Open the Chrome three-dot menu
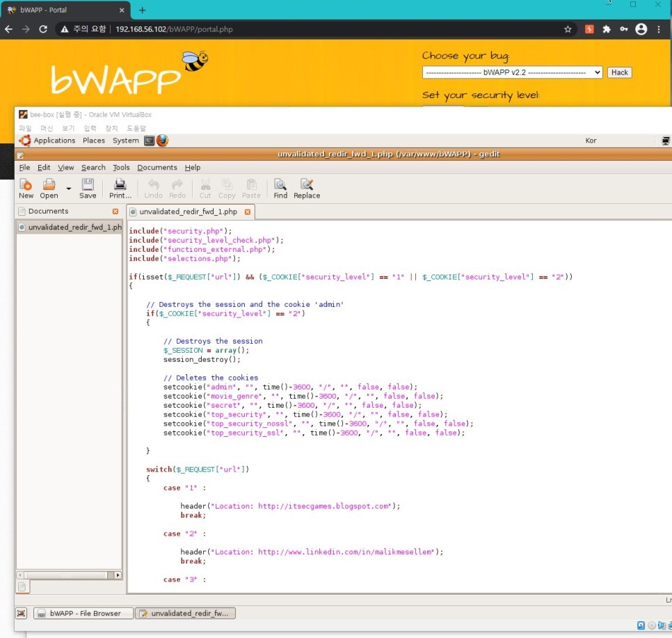 pos(659,29)
